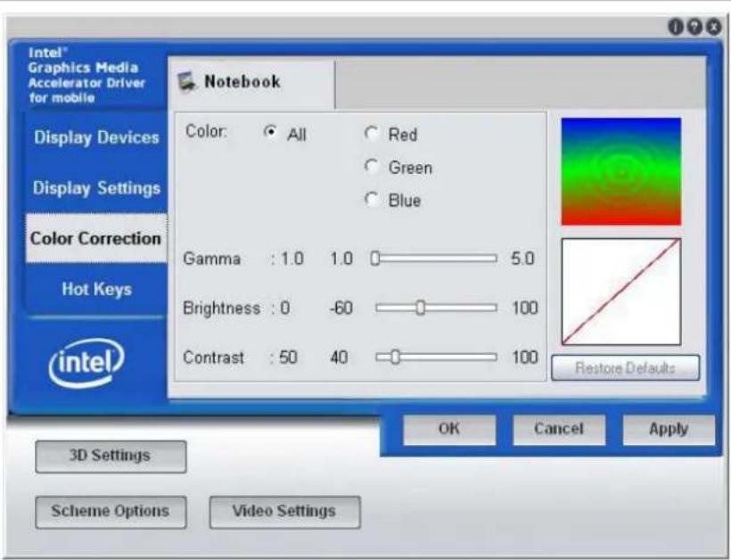Click the Intel logo
This screenshot has width=731, height=560.
click(86, 363)
